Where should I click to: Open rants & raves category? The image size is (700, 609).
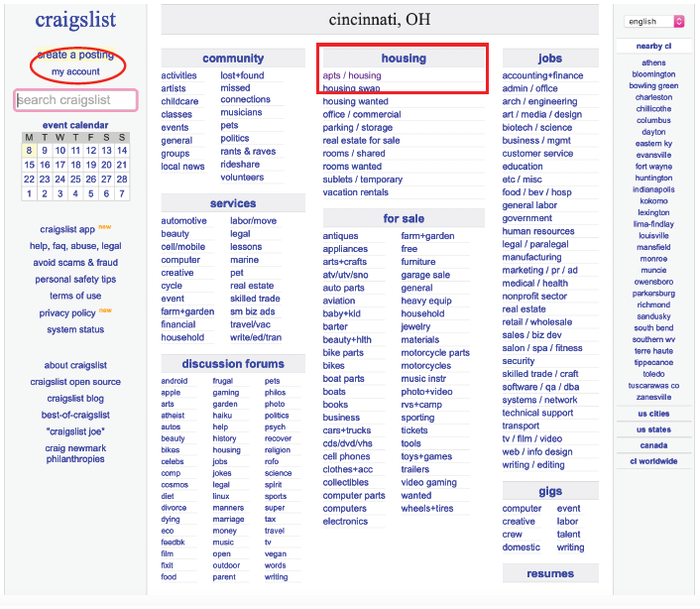point(248,152)
